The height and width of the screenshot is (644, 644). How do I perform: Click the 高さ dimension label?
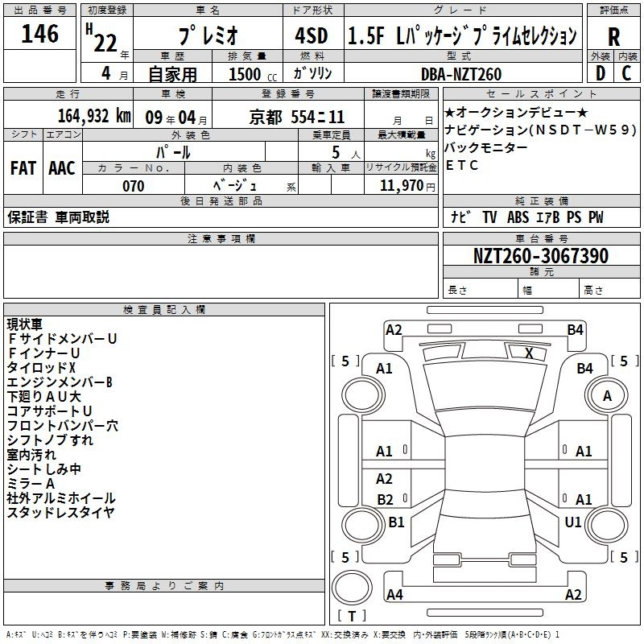(593, 291)
